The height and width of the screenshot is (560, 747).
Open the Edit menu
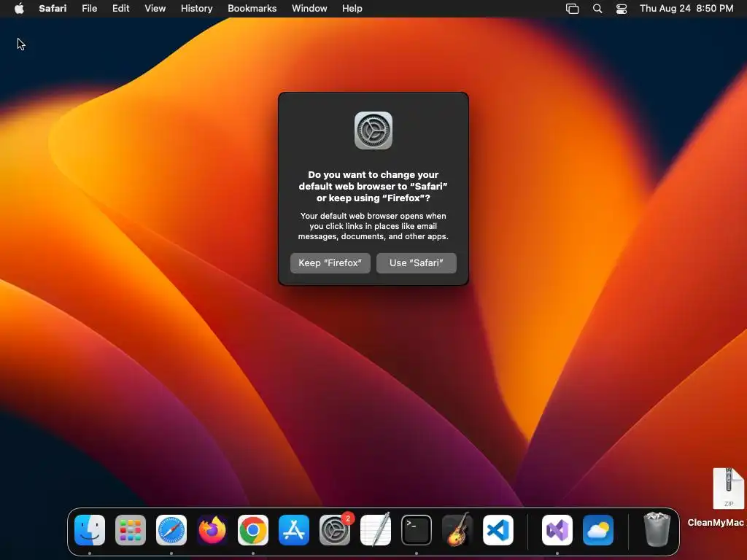click(120, 9)
